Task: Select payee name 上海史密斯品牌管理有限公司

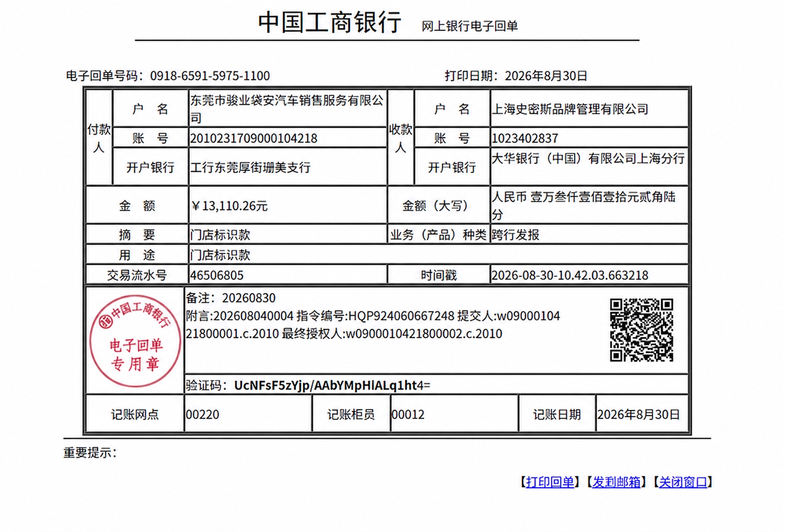Action: (x=570, y=109)
